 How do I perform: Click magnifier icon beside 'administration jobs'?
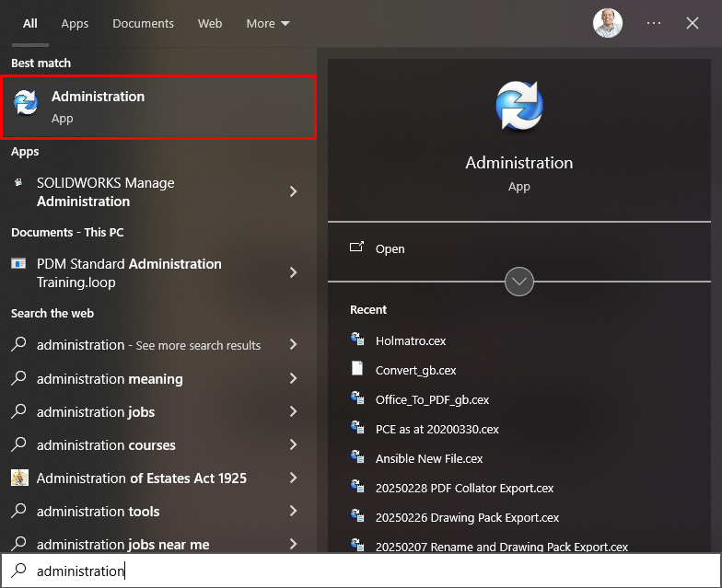click(18, 410)
